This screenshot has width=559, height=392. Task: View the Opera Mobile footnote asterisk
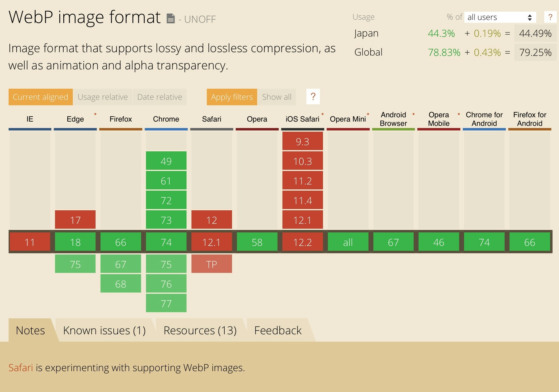pyautogui.click(x=458, y=114)
